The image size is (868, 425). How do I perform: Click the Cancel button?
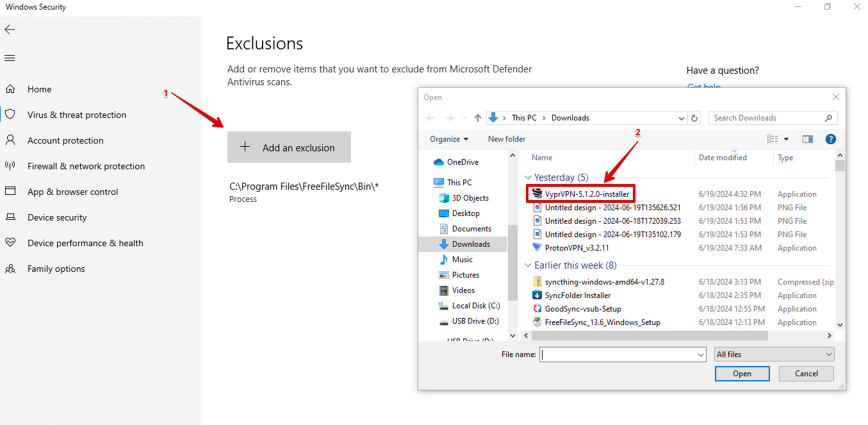(x=807, y=374)
